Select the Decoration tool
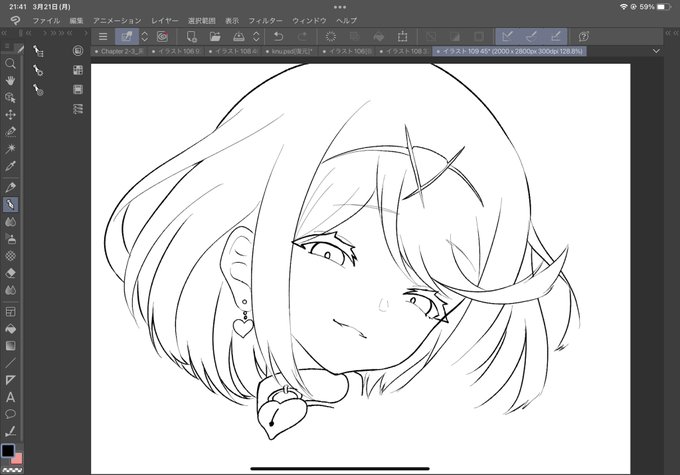The image size is (680, 475). click(x=10, y=256)
